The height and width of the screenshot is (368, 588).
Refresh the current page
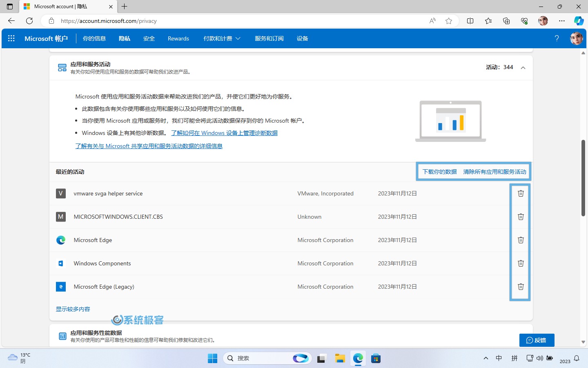pos(29,21)
